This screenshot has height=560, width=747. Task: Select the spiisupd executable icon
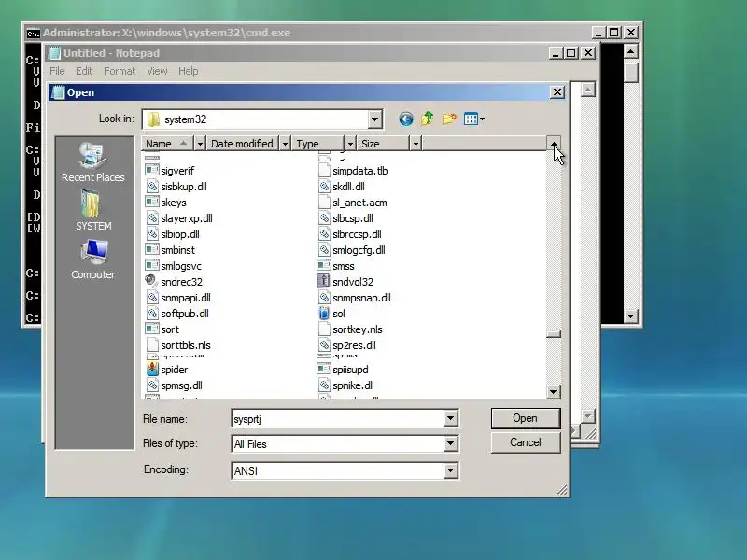323,369
